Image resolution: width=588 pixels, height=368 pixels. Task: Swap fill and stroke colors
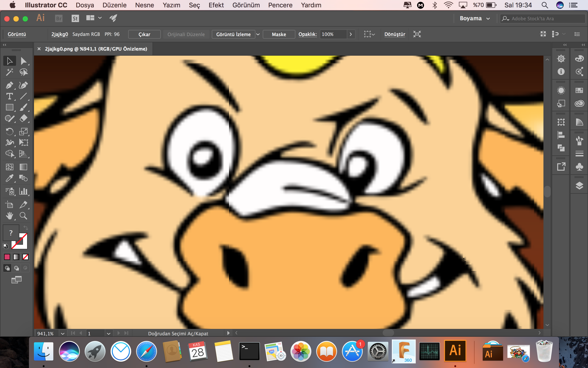25,228
